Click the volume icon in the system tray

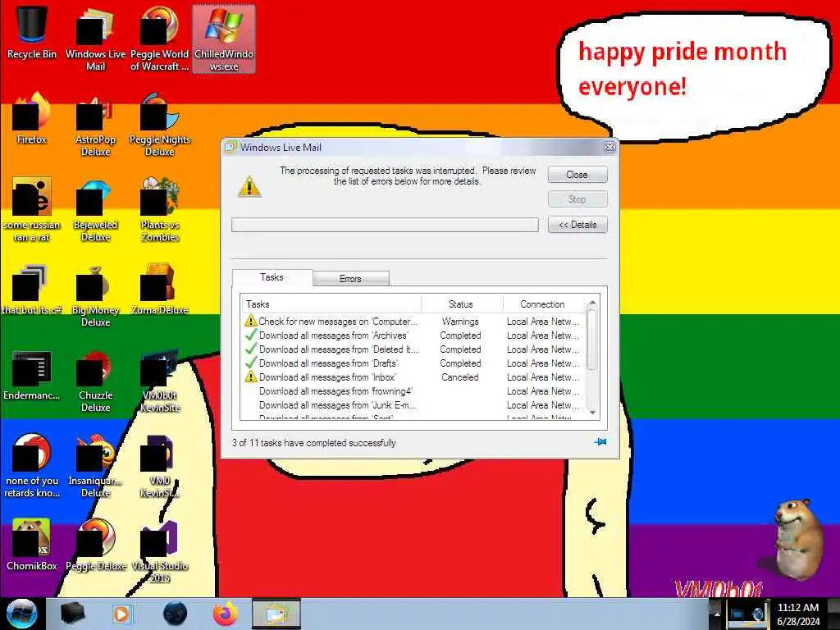point(759,615)
